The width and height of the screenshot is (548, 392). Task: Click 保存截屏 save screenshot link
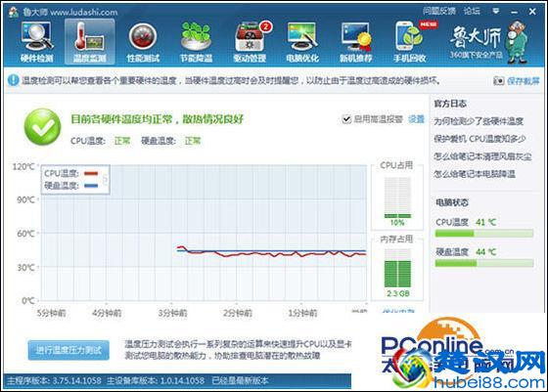[x=524, y=81]
